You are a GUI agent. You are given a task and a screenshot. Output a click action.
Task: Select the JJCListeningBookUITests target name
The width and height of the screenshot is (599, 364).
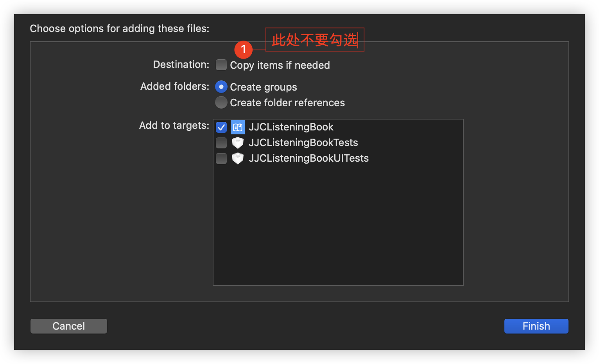click(x=309, y=158)
